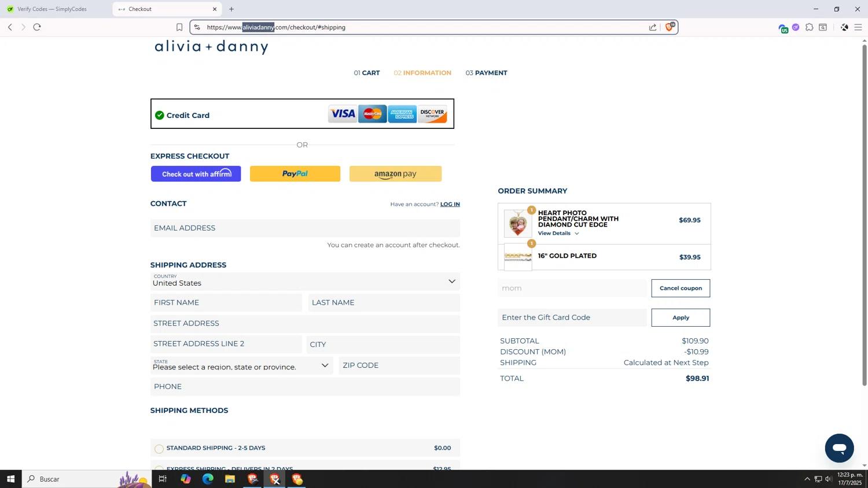Go back to the previous page
868x488 pixels.
[10, 27]
